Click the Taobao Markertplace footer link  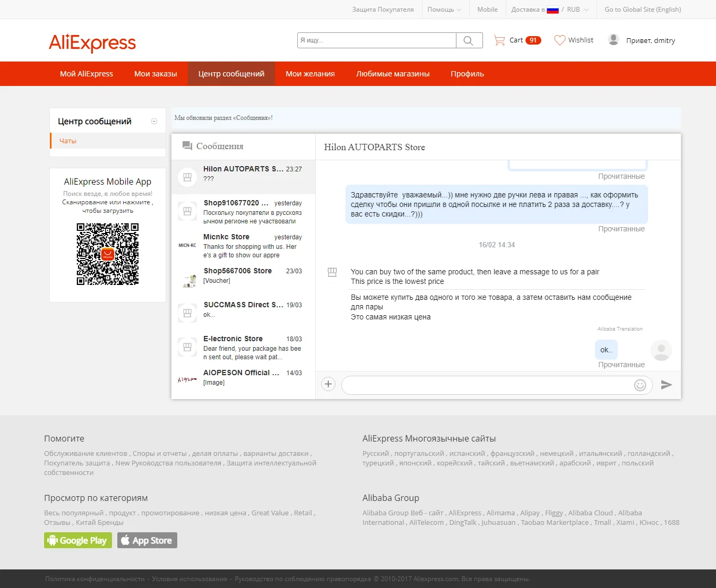point(555,523)
